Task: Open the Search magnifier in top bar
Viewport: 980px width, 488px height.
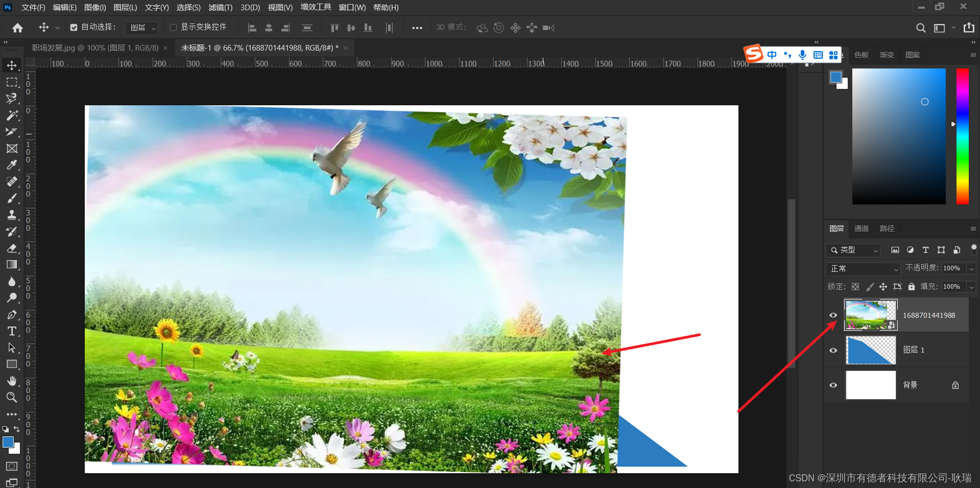Action: (x=920, y=28)
